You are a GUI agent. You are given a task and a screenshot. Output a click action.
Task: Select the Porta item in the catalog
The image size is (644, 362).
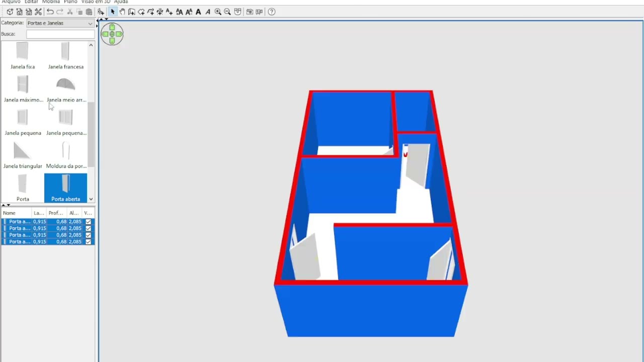pos(23,189)
